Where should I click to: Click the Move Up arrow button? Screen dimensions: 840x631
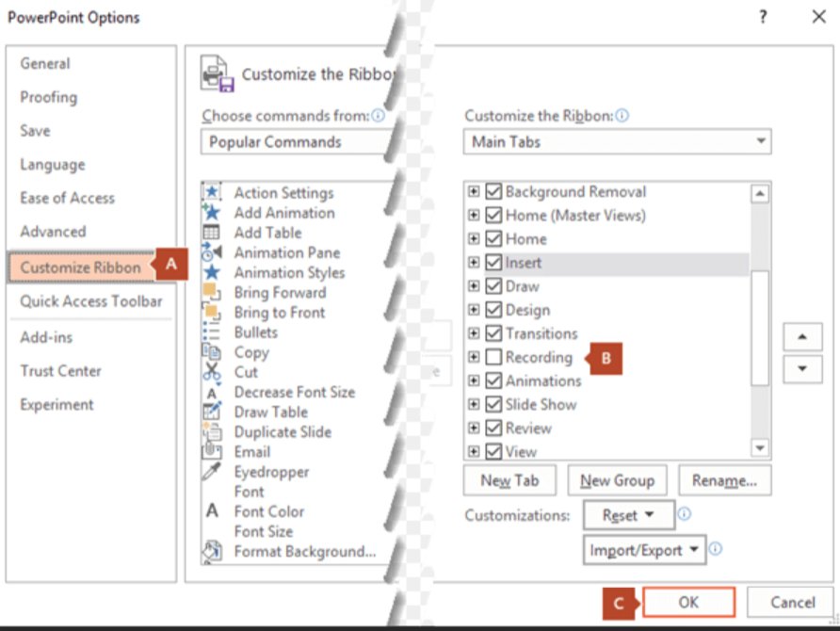[802, 337]
